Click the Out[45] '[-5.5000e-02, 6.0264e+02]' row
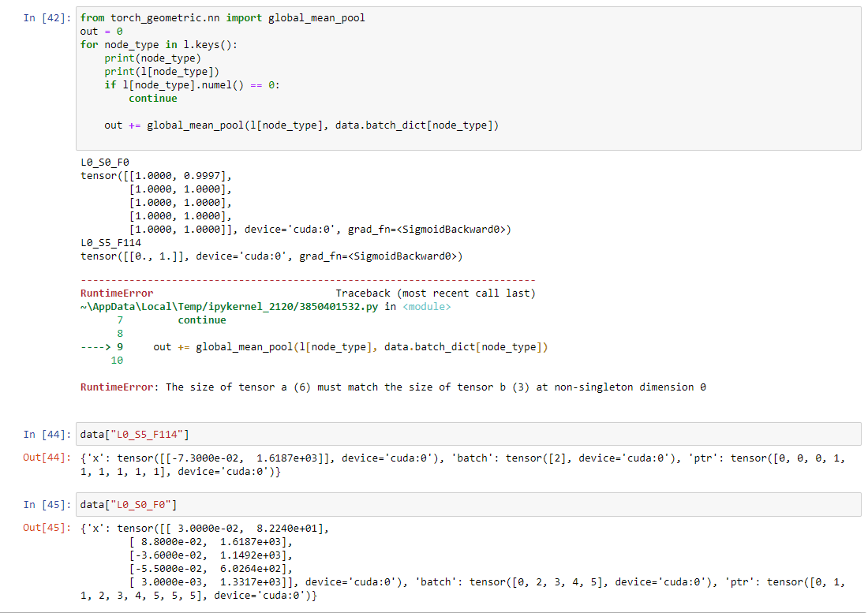 (x=211, y=568)
